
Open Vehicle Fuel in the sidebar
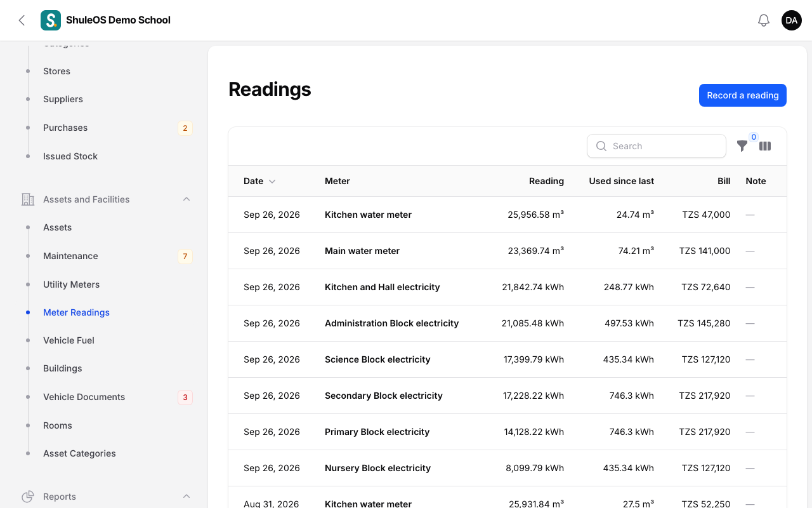click(69, 340)
